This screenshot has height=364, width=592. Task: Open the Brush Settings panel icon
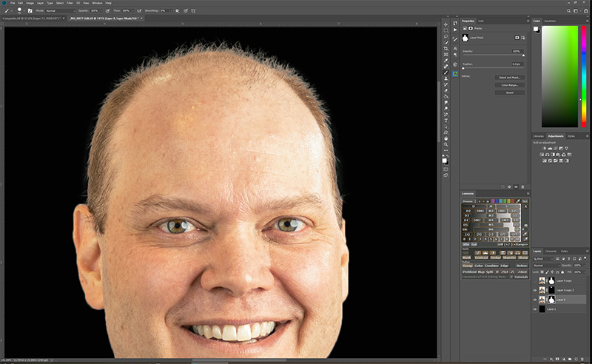point(30,11)
